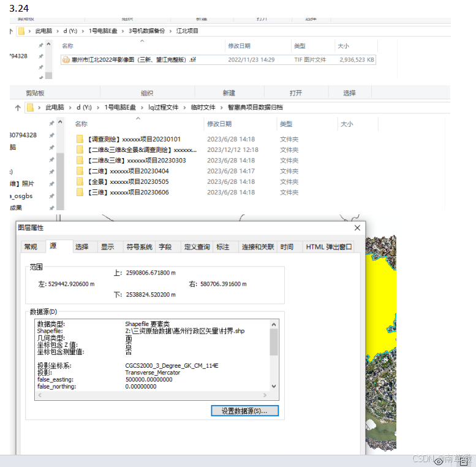Viewport: 476px width, 467px height.
Task: Sort lower file list by 名称 column
Action: click(81, 124)
